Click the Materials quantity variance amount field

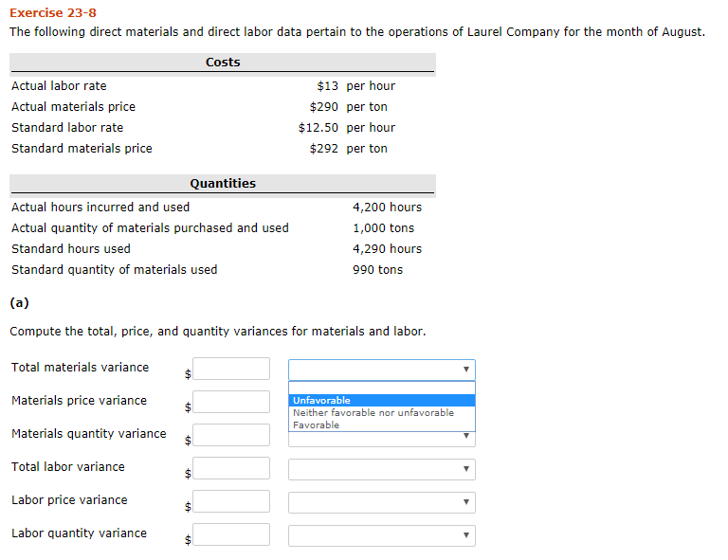[x=231, y=435]
